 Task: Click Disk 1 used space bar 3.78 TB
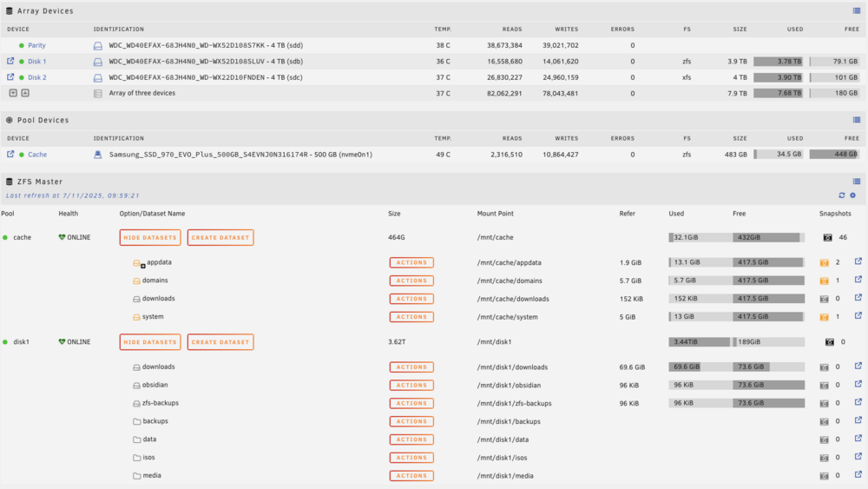pyautogui.click(x=778, y=62)
